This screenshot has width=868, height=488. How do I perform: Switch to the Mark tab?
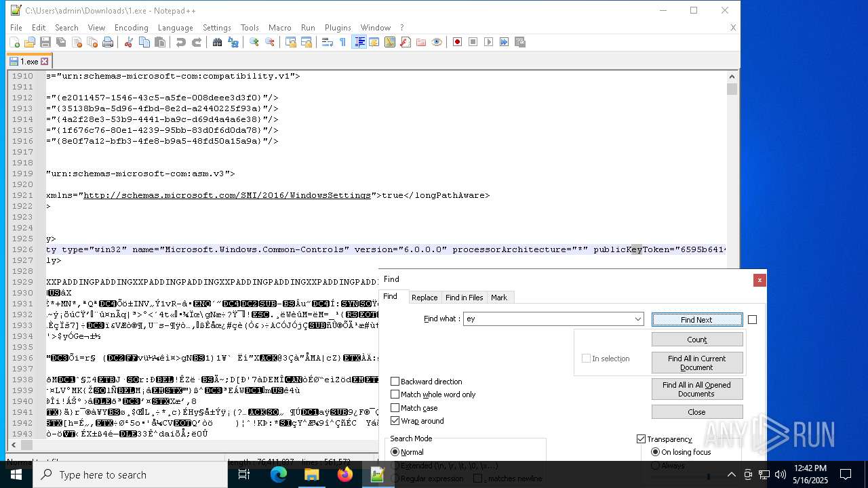(499, 298)
